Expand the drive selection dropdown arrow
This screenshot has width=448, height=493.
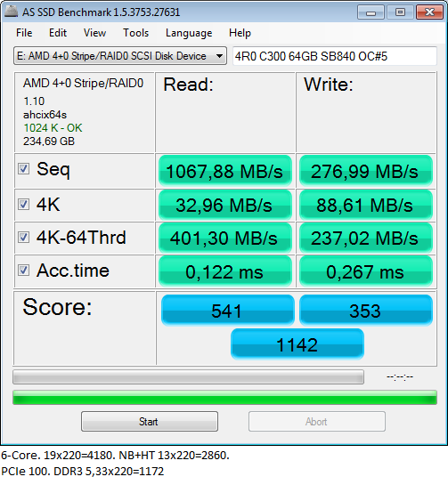[x=219, y=56]
